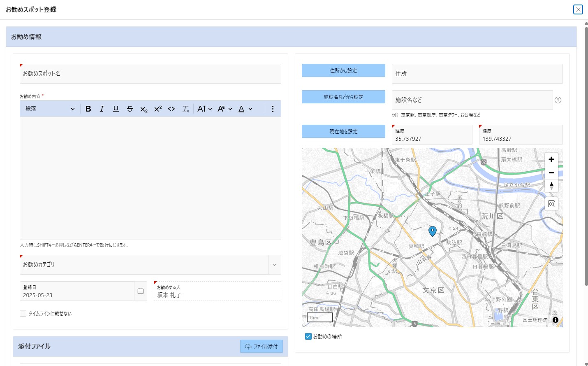Uncheck the お勧めの場所 checkbox
The image size is (588, 366).
[x=308, y=336]
